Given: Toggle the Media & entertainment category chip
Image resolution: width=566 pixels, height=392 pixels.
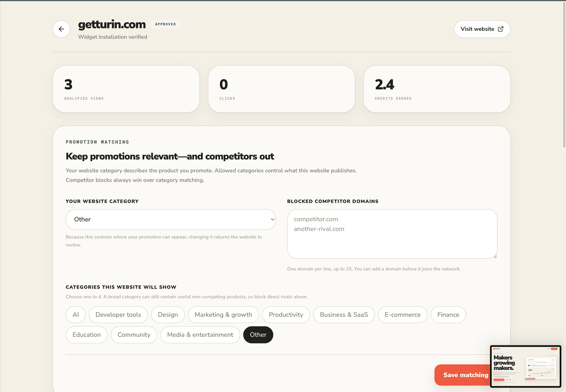Looking at the screenshot, I should (200, 335).
